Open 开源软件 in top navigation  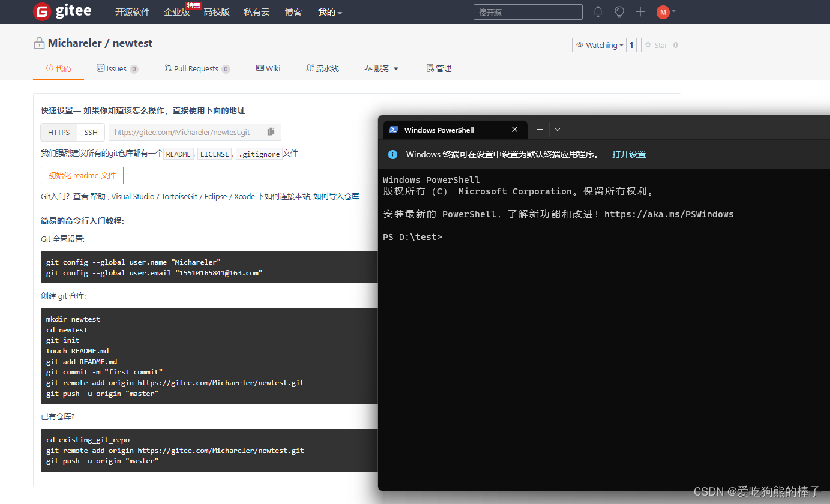pyautogui.click(x=133, y=12)
